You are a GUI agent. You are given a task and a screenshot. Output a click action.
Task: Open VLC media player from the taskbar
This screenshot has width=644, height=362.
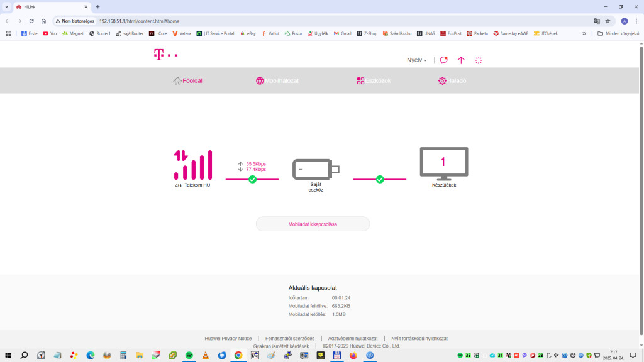point(206,356)
